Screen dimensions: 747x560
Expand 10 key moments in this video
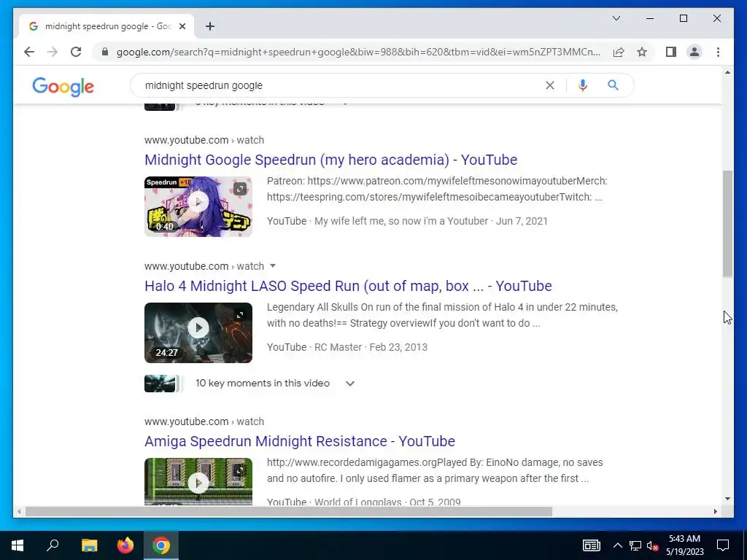tap(349, 384)
